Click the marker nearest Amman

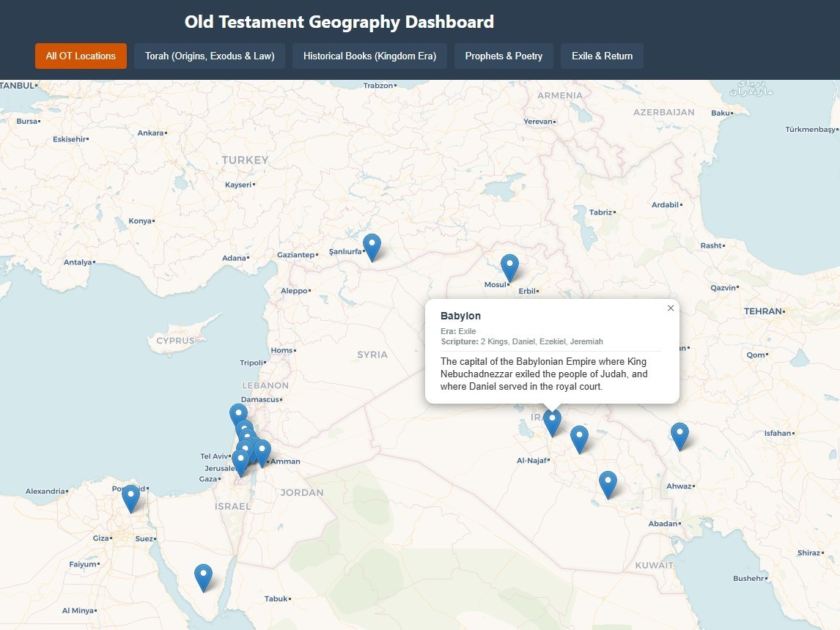[262, 453]
